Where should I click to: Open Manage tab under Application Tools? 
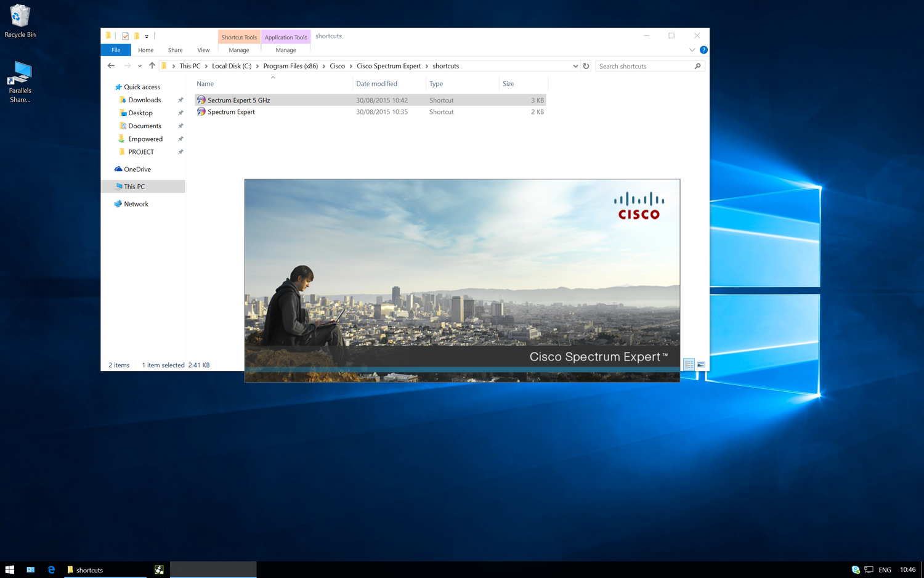pos(286,50)
